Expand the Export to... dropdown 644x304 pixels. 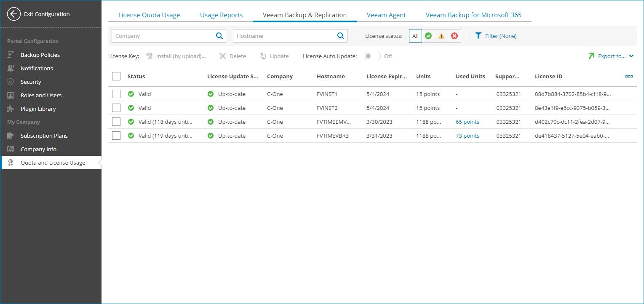pos(611,56)
